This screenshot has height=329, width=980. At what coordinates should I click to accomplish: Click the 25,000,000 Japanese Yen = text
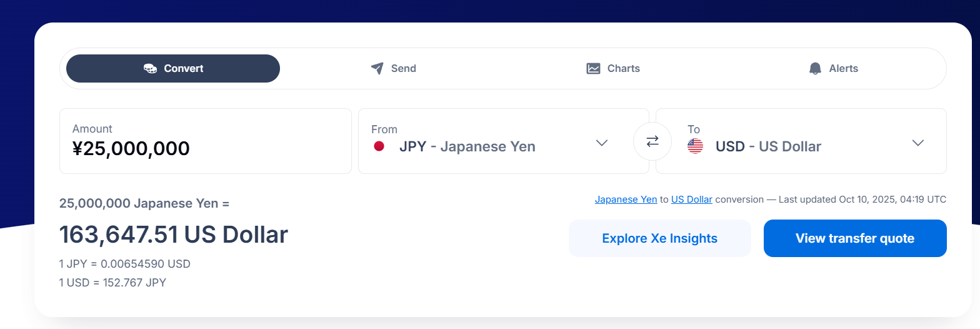point(144,203)
